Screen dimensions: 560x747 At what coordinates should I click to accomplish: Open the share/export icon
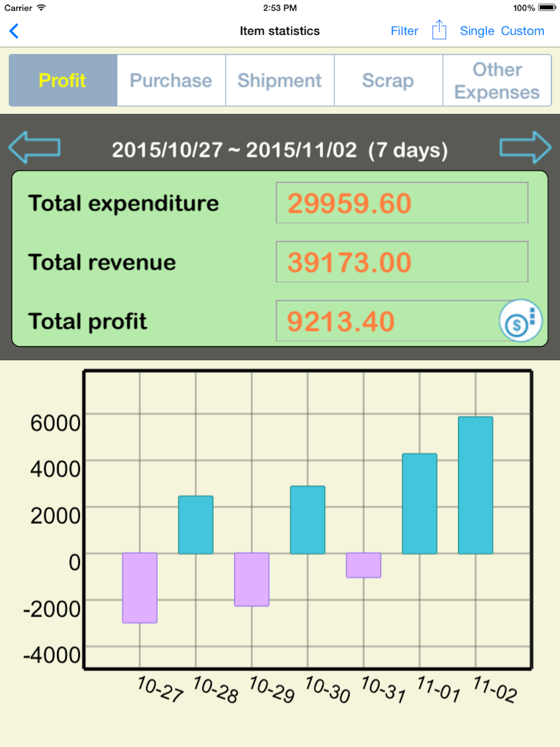[439, 30]
